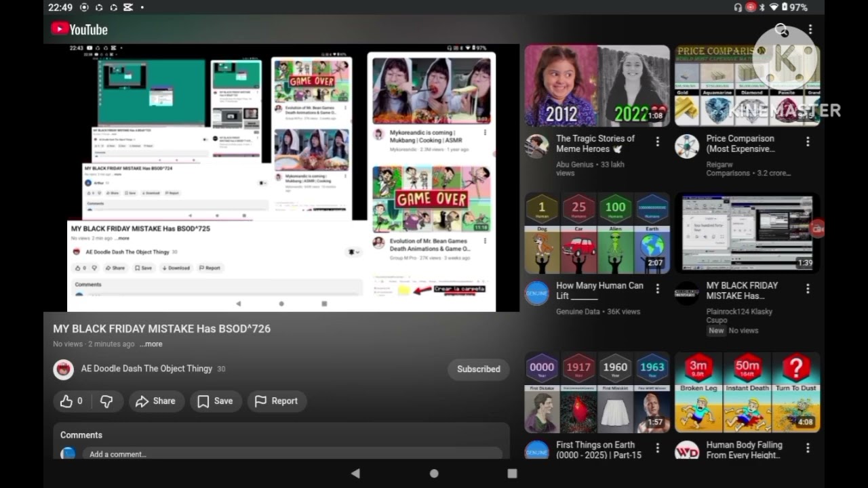Expand the description with '...more'

151,344
